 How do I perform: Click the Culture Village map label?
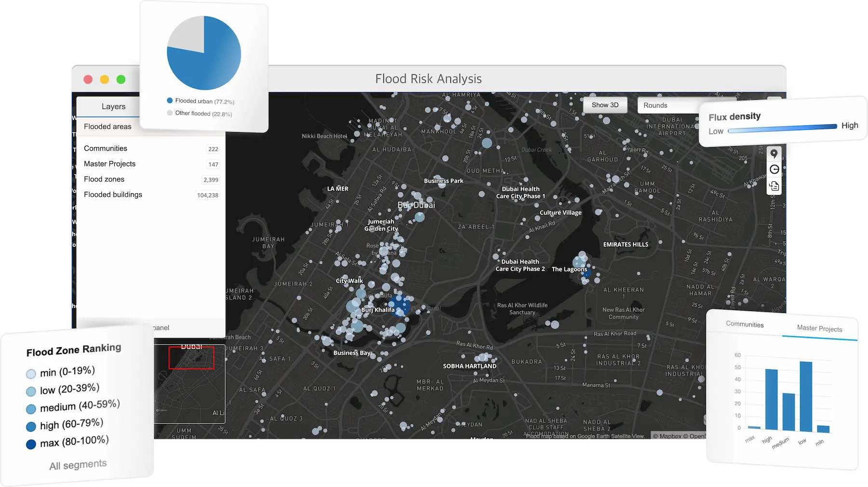[560, 213]
